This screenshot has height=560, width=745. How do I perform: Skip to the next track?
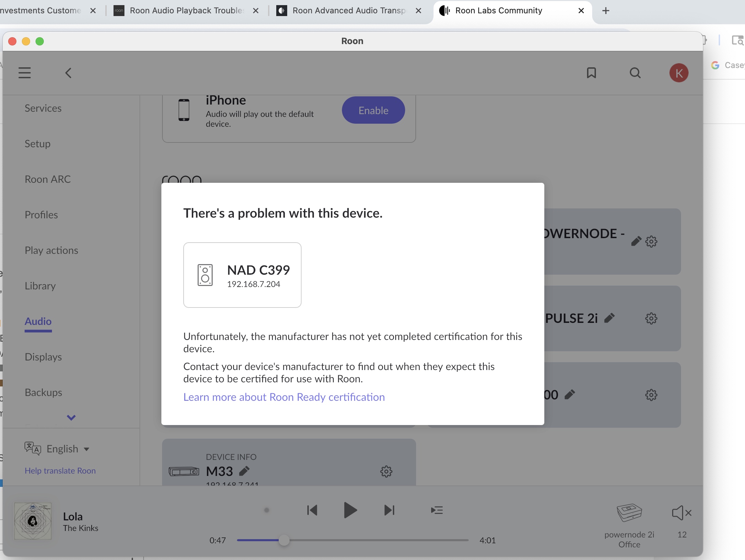pos(389,510)
